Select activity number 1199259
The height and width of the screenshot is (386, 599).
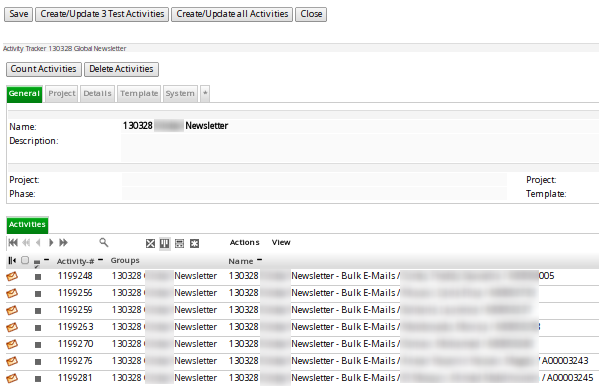pos(75,310)
